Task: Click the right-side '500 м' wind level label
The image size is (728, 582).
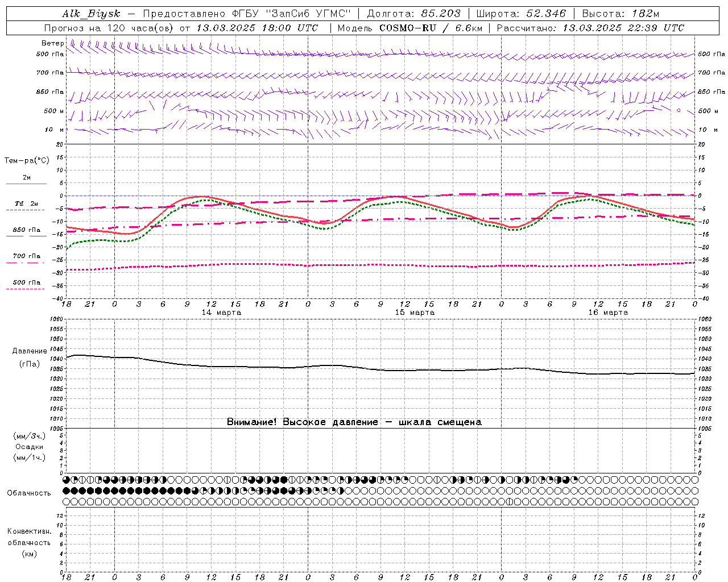Action: tap(708, 111)
